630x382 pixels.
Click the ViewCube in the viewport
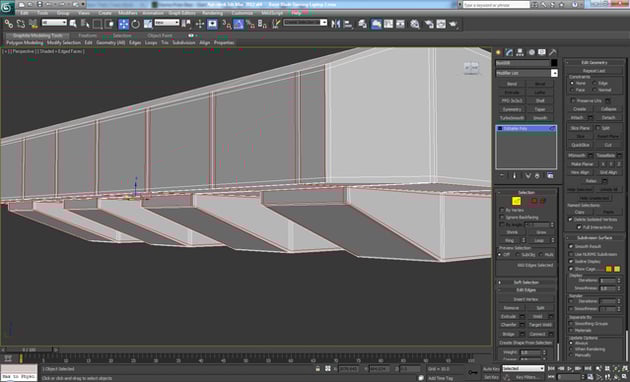coord(471,68)
